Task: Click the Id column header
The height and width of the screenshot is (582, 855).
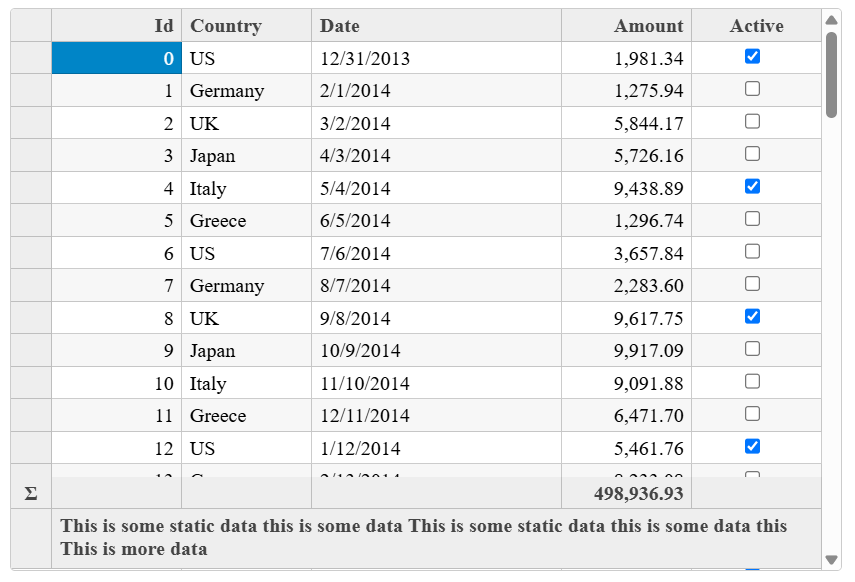Action: click(x=117, y=26)
